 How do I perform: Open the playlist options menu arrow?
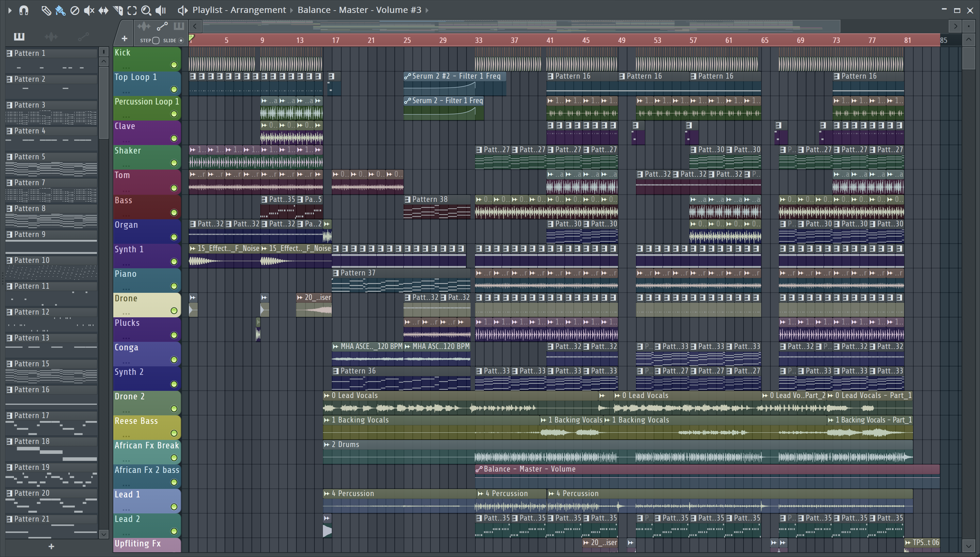coord(10,10)
